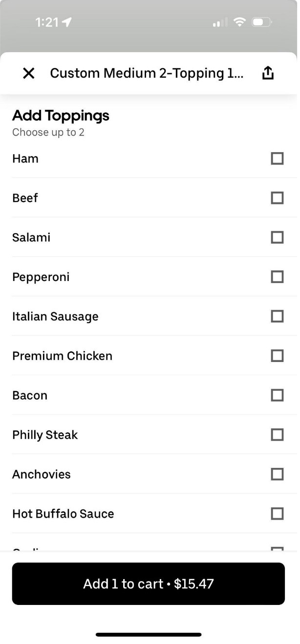
Task: Select Hot Buffalo Sauce checkbox
Action: [277, 514]
